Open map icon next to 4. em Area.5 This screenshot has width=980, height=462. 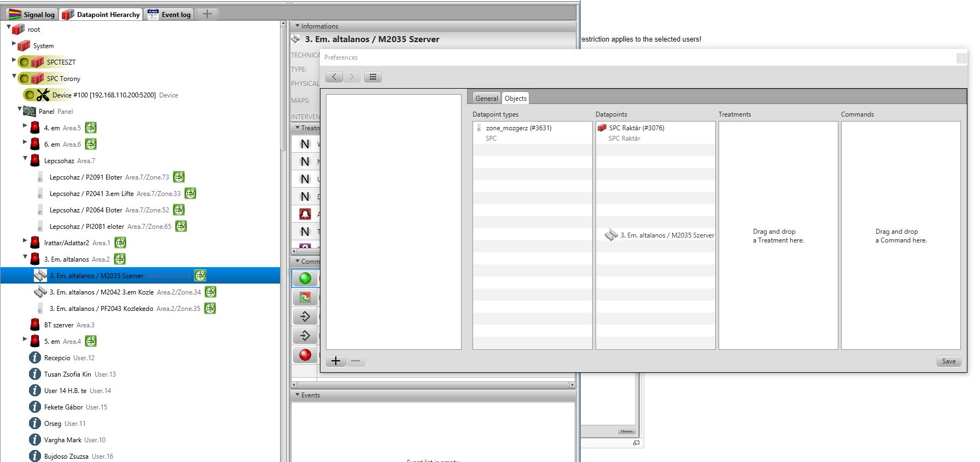click(x=91, y=128)
